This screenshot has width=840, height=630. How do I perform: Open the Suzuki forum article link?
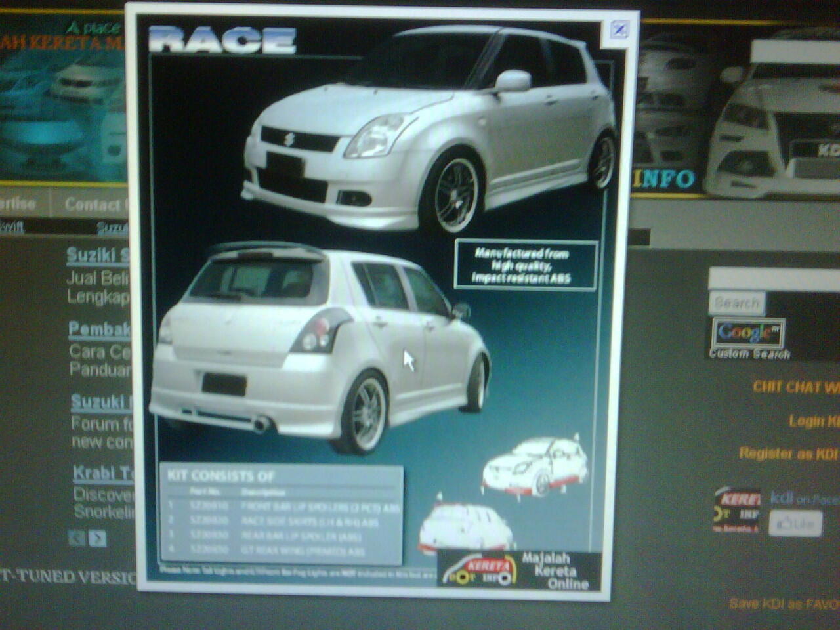click(x=102, y=402)
